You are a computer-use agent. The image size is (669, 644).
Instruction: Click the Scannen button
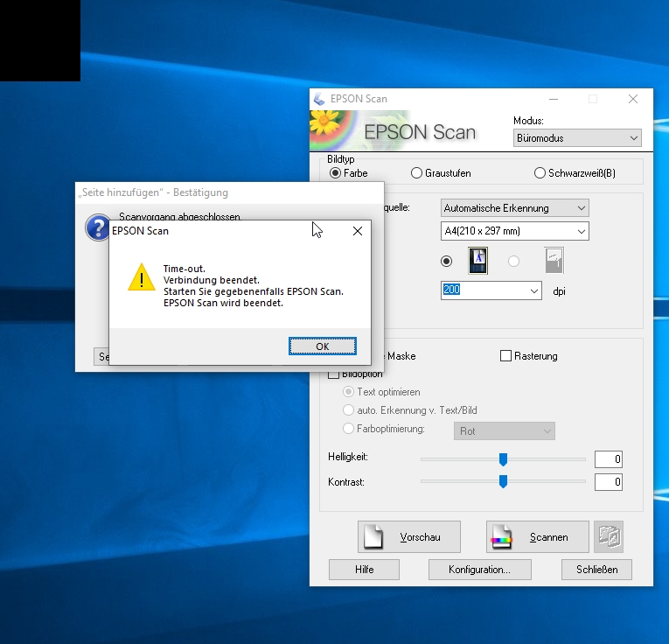[x=538, y=537]
